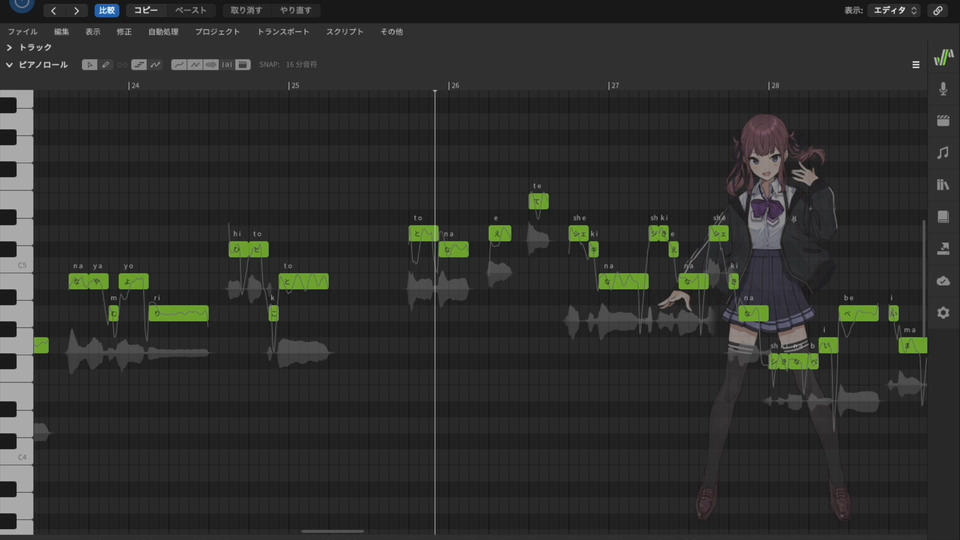Click the chain link tool icon
This screenshot has width=960, height=540.
click(122, 64)
